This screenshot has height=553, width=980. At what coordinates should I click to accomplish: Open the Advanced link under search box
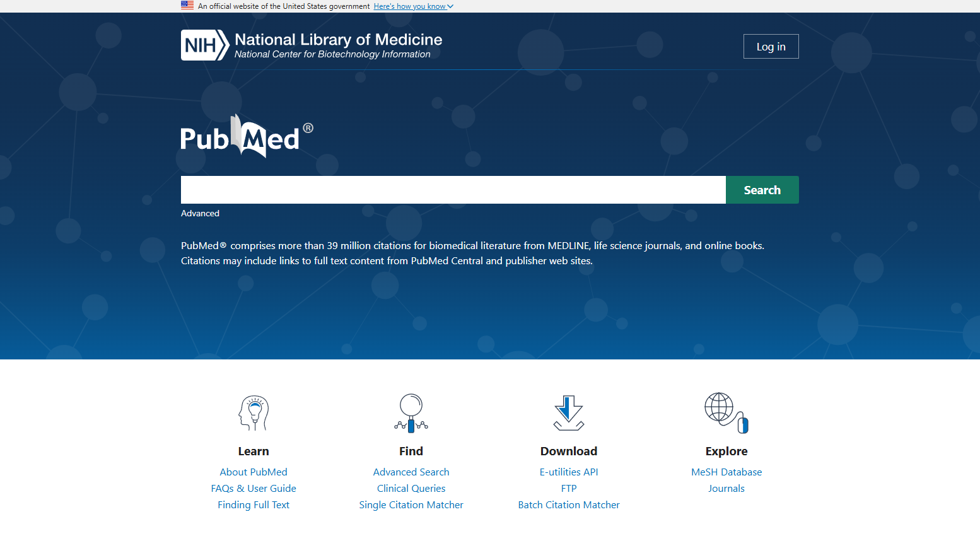tap(200, 213)
